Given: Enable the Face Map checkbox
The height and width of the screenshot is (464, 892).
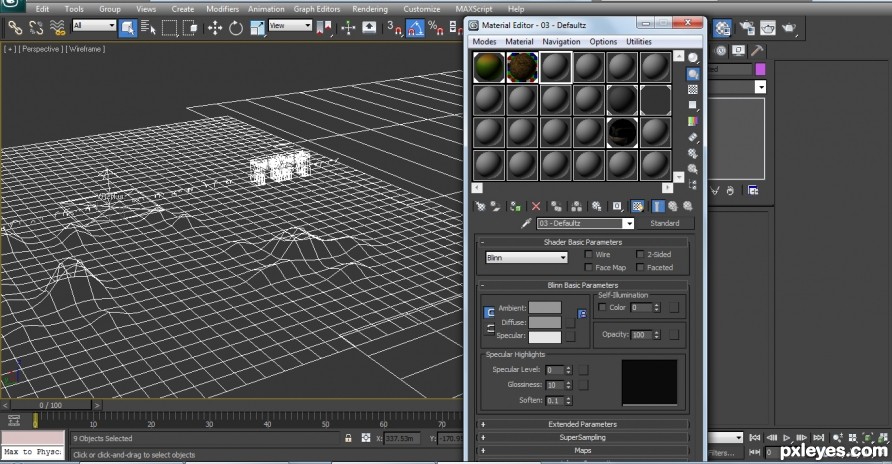Looking at the screenshot, I should (589, 267).
